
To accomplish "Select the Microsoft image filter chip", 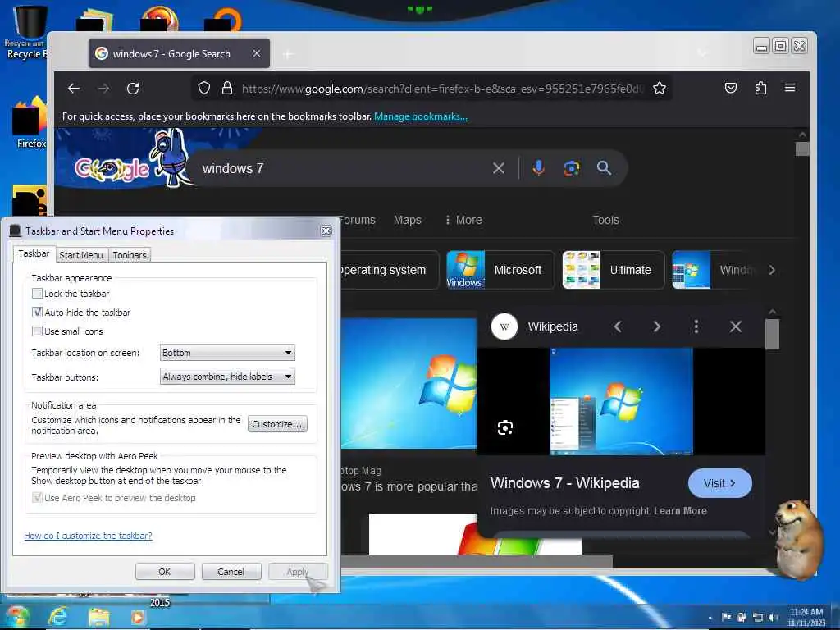I will [x=500, y=270].
